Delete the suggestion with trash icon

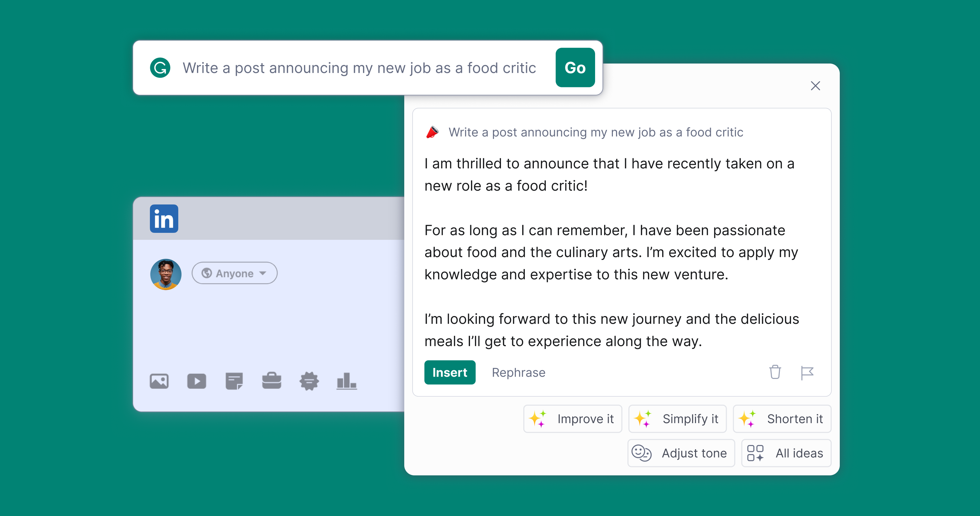[775, 372]
